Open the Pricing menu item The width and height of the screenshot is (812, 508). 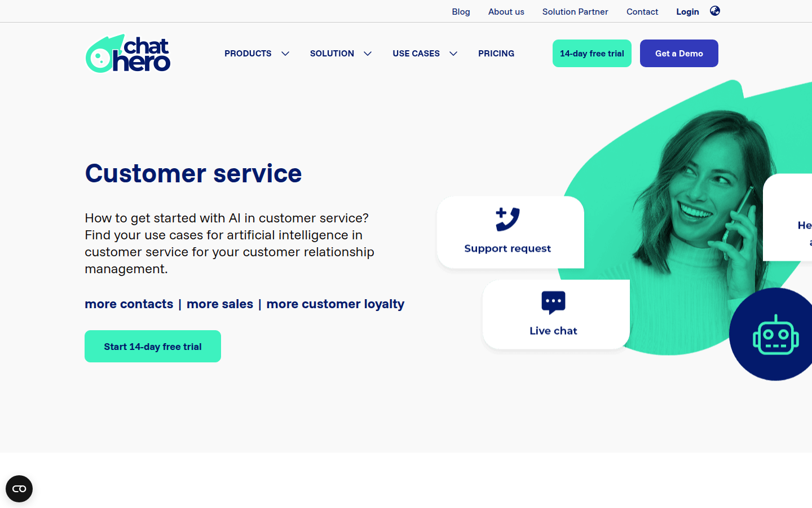[496, 54]
